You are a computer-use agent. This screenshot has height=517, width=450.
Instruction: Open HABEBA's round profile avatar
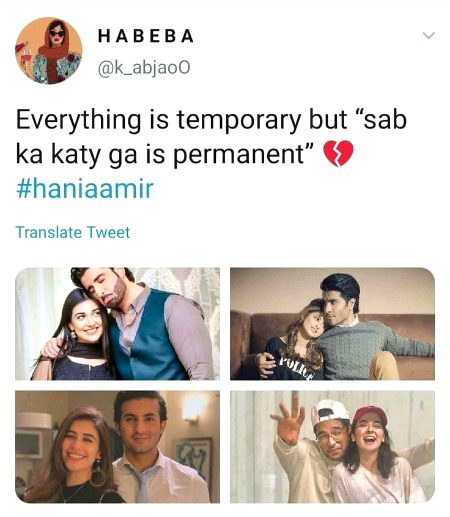coord(49,50)
